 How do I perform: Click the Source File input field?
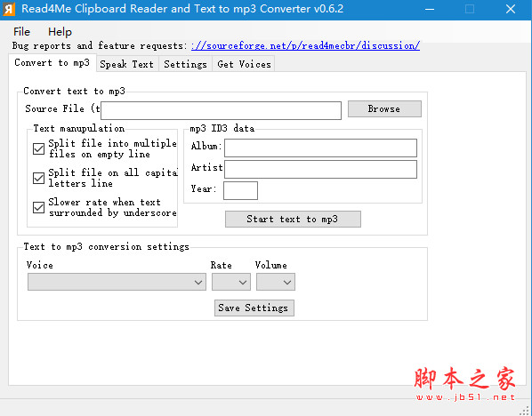point(221,110)
